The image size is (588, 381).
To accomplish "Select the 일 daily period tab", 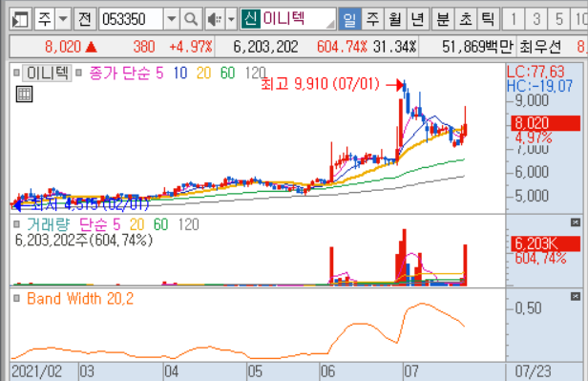I will click(349, 19).
